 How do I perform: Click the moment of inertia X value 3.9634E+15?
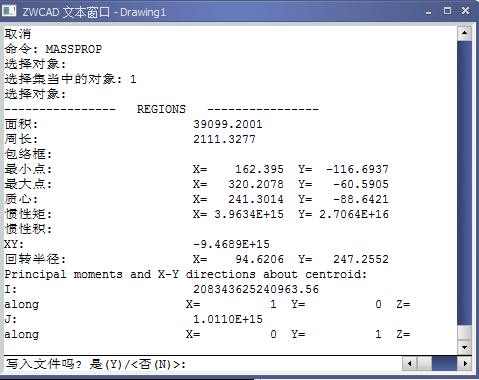(x=249, y=214)
